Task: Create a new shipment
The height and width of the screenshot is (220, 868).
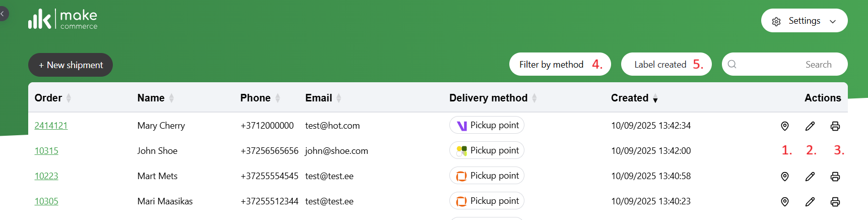Action: 71,65
